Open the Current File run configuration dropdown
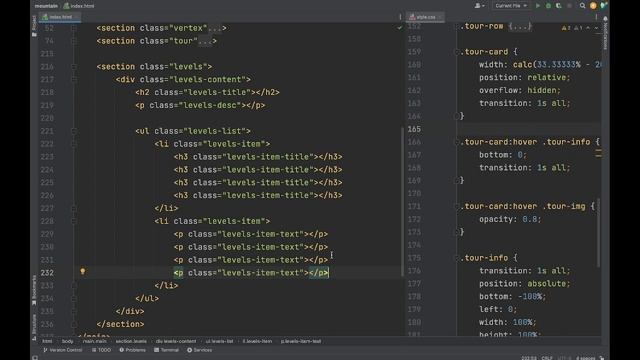 [511, 6]
